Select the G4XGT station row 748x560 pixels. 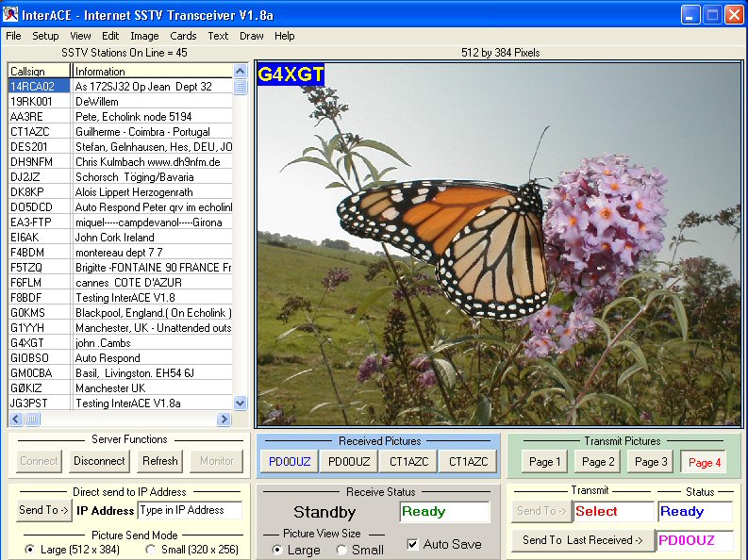[121, 342]
